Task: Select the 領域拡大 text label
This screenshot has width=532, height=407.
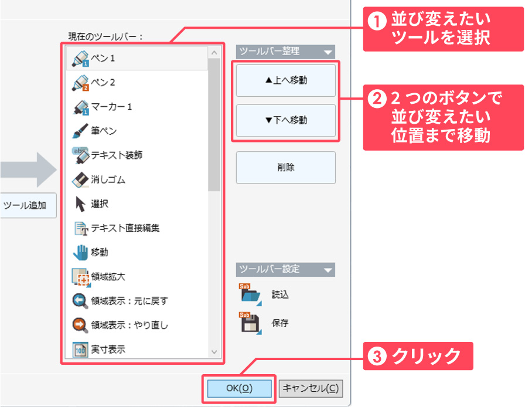Action: click(x=108, y=277)
